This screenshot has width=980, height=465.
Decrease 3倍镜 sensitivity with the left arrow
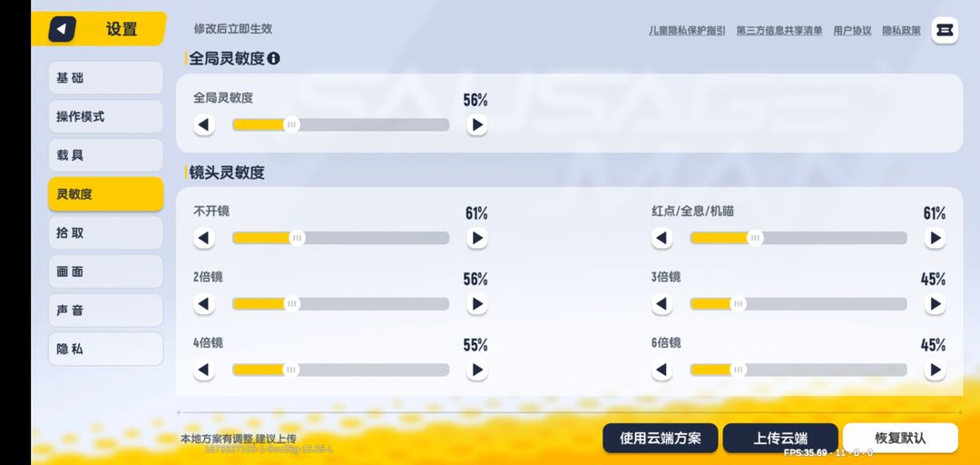coord(661,304)
